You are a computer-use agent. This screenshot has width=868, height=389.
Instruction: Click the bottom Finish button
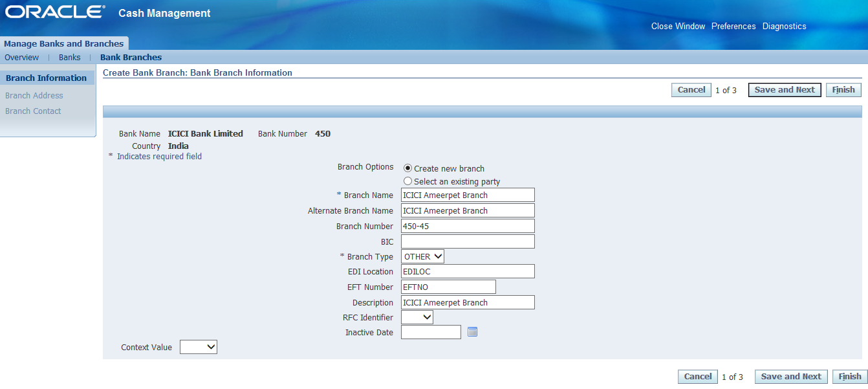[849, 377]
